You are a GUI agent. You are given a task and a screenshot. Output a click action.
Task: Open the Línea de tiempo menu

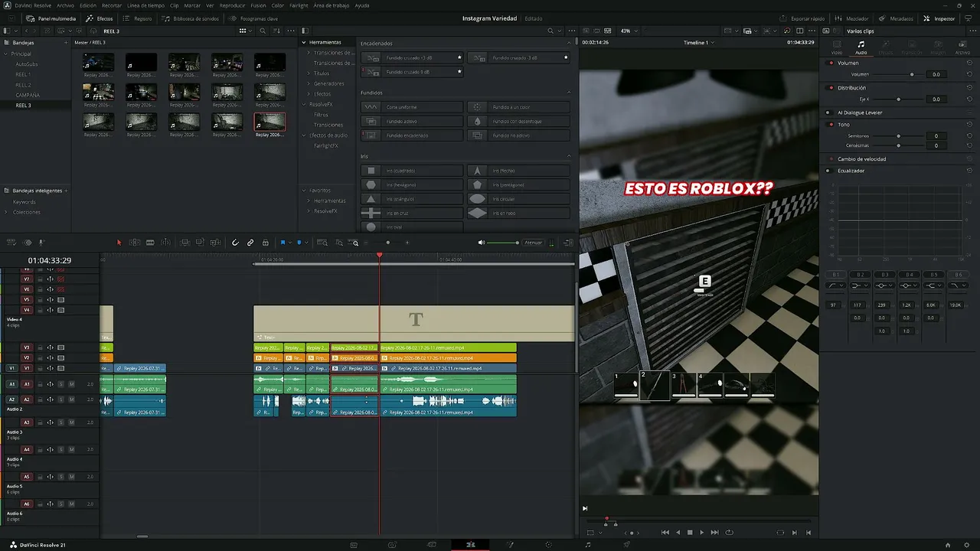coord(145,5)
